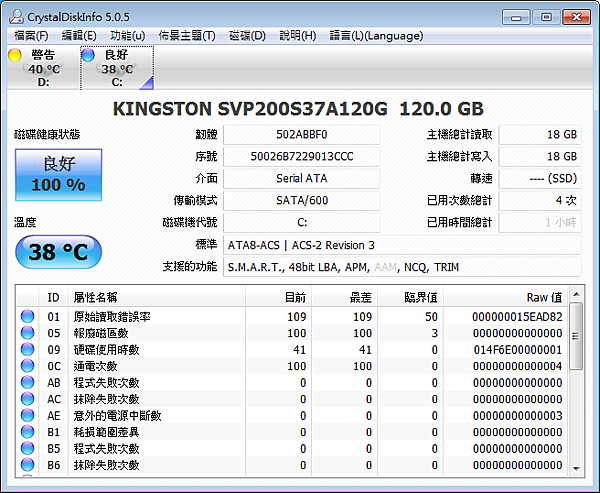Screen dimensions: 600x493
Task: Click the attribute list vertical scrollbar thumb
Action: tap(576, 336)
